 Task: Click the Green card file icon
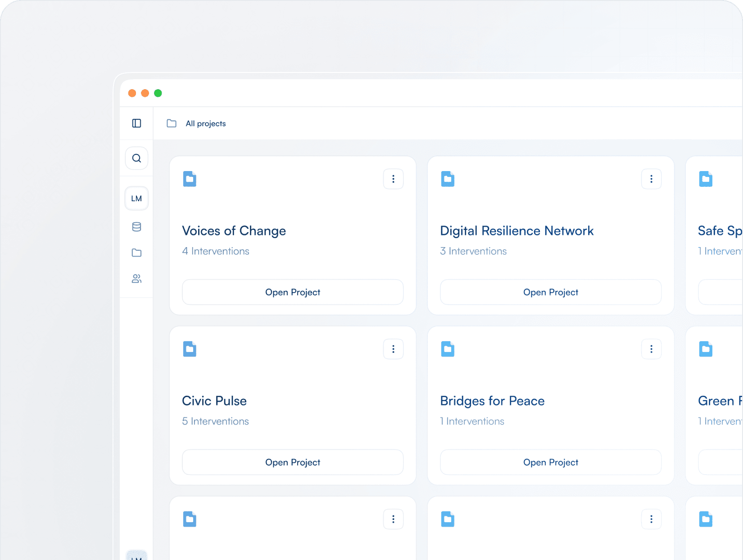point(706,349)
